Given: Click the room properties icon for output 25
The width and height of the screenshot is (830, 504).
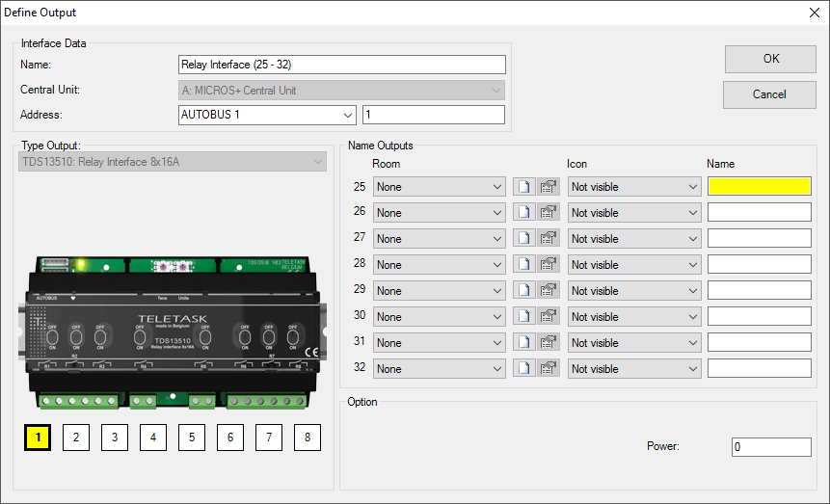Looking at the screenshot, I should click(549, 187).
